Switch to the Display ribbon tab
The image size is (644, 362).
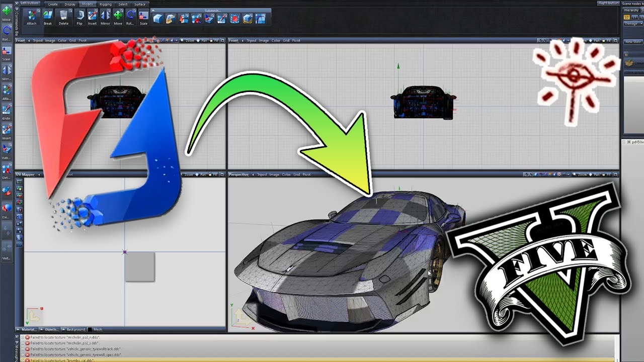pos(70,4)
